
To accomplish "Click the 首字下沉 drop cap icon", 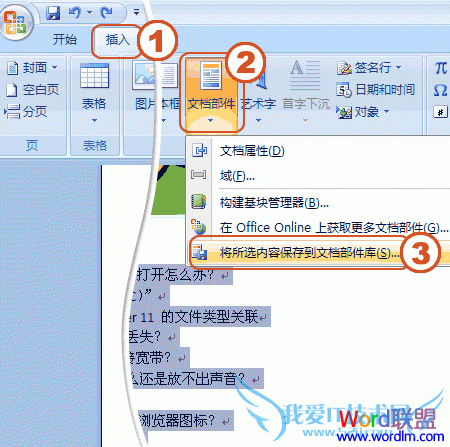I will click(x=305, y=76).
